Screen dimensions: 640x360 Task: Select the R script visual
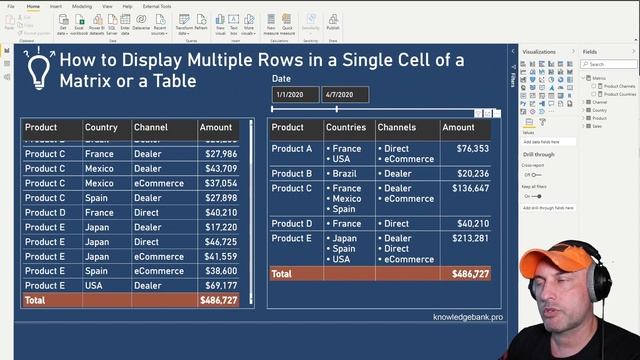pos(570,96)
